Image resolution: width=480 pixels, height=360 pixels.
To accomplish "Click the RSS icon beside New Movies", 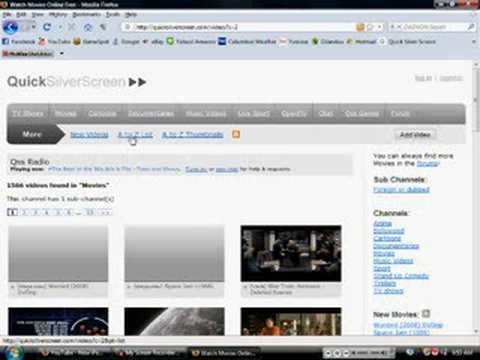I will point(426,314).
